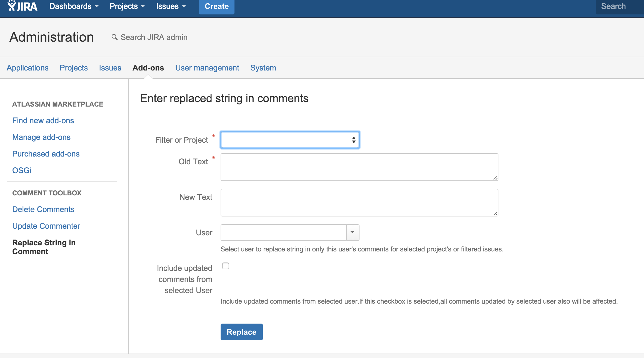The image size is (644, 358).
Task: Click into the User picker field
Action: pos(283,233)
